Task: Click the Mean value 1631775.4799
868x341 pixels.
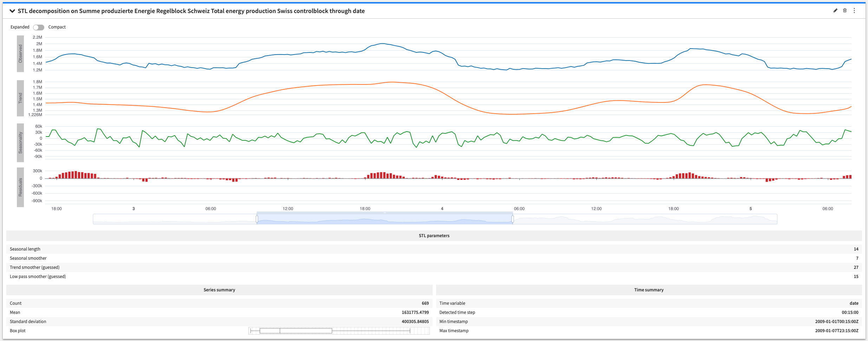Action: point(415,312)
